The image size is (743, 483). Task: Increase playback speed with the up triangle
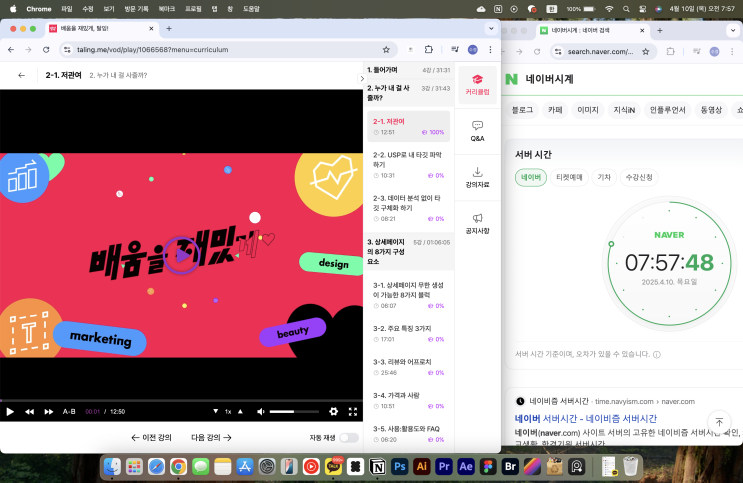pos(240,411)
